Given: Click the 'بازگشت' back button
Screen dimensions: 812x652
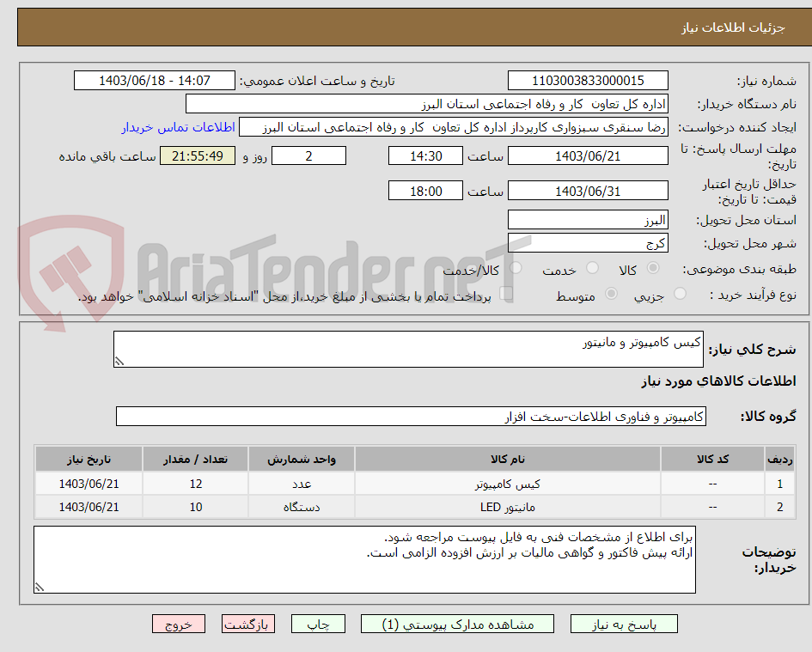Looking at the screenshot, I should pyautogui.click(x=248, y=624).
